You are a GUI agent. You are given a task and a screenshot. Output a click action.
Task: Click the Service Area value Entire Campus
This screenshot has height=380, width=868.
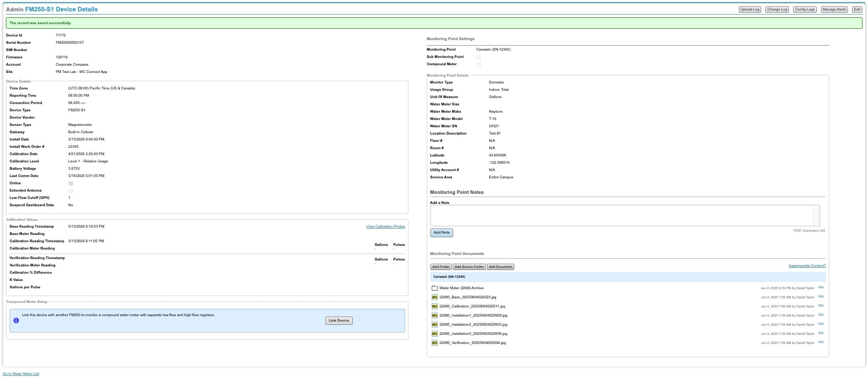pyautogui.click(x=501, y=177)
